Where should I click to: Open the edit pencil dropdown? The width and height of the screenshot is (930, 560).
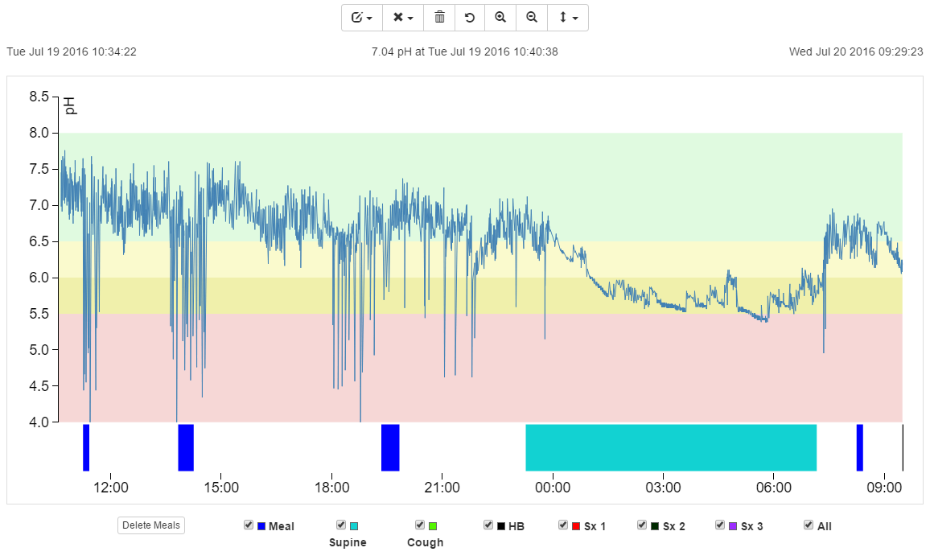[362, 18]
